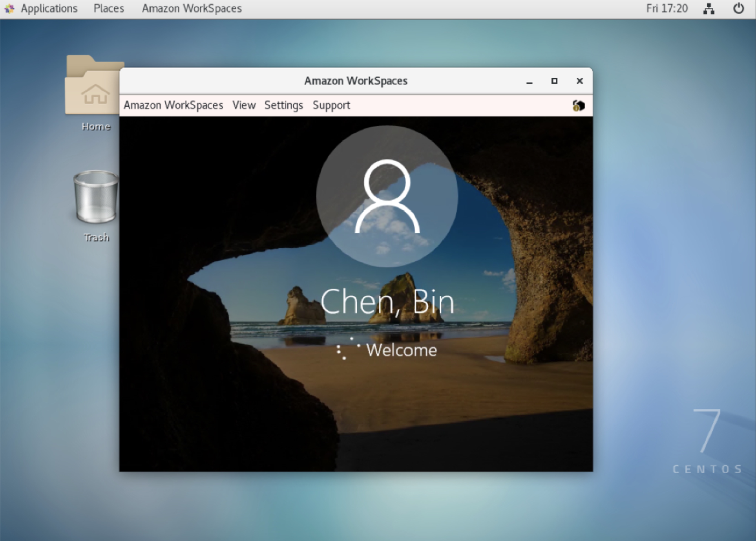Maximize the Amazon WorkSpaces window
The height and width of the screenshot is (542, 756).
click(554, 81)
